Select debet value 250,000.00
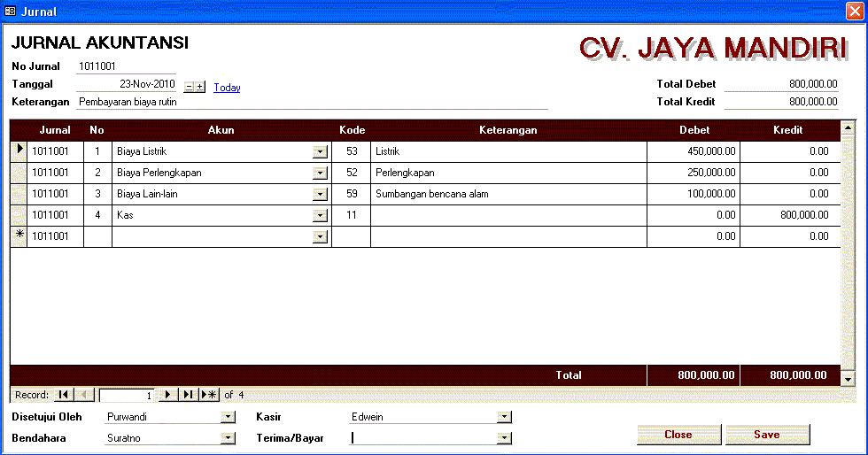This screenshot has width=868, height=455. (694, 173)
